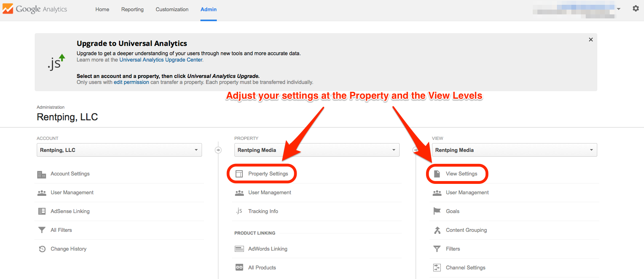Open All Products via its link icon
Image resolution: width=644 pixels, height=279 pixels.
point(239,267)
